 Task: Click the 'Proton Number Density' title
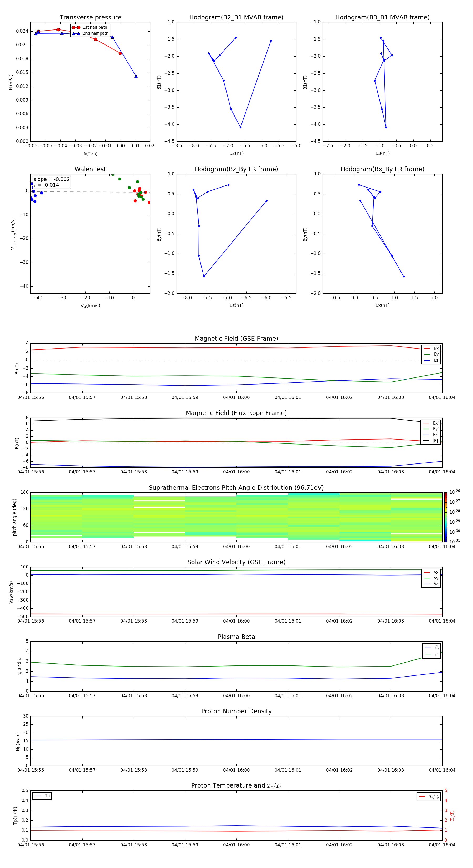[x=236, y=711]
